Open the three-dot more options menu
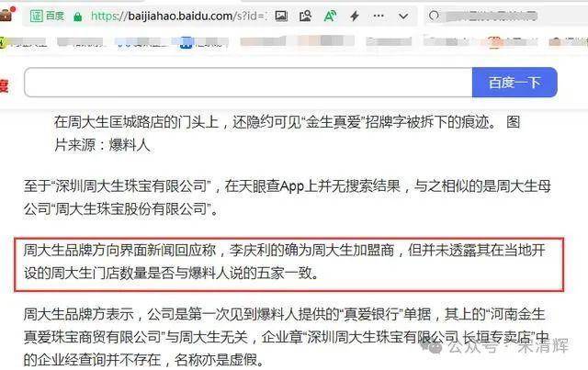The image size is (588, 370). tap(379, 16)
